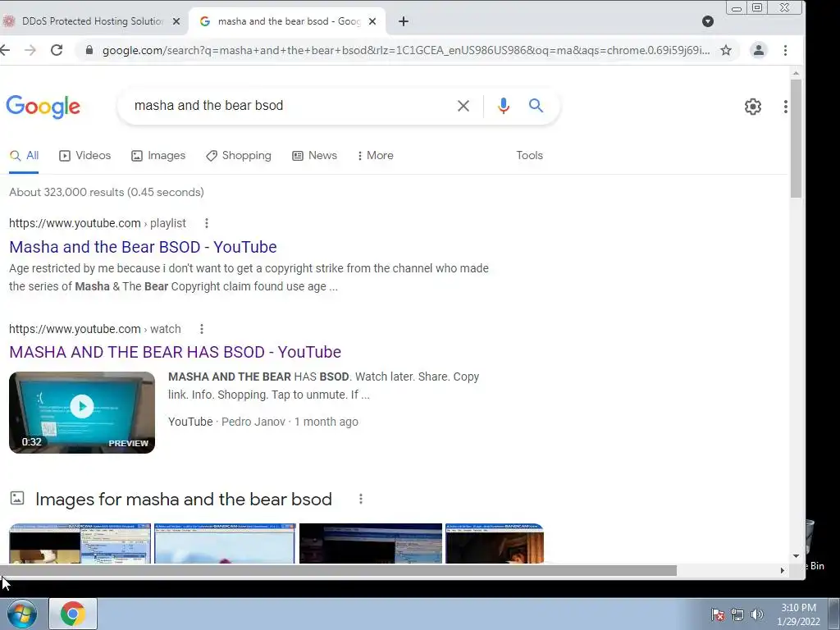Submit search with magnifier icon
This screenshot has height=630, width=840.
click(x=536, y=106)
